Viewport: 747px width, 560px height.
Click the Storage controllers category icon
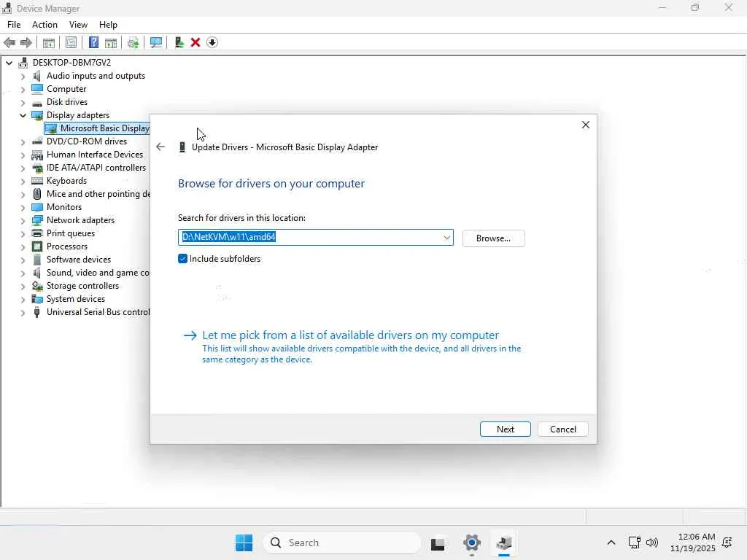[36, 286]
